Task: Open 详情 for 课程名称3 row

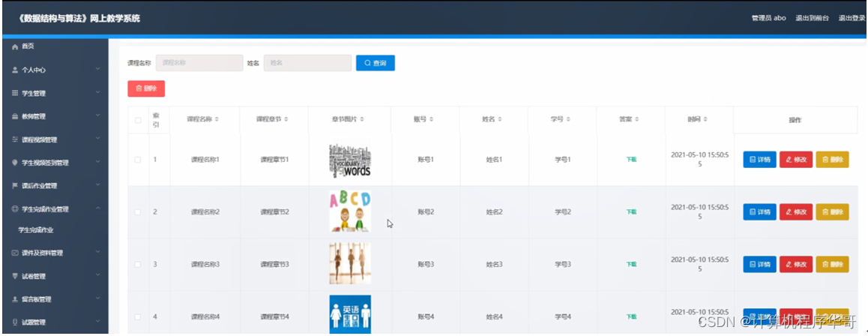Action: tap(759, 265)
